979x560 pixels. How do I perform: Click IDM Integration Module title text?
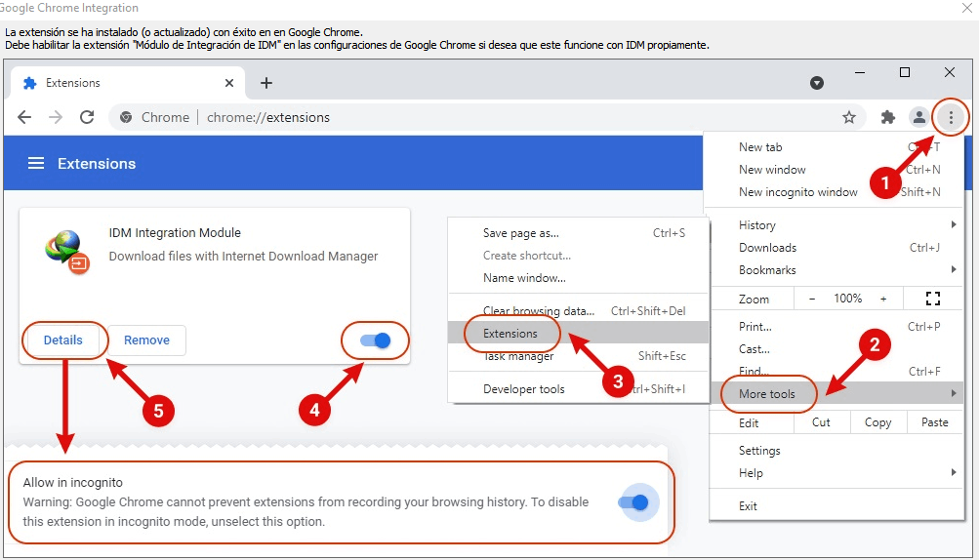(175, 233)
